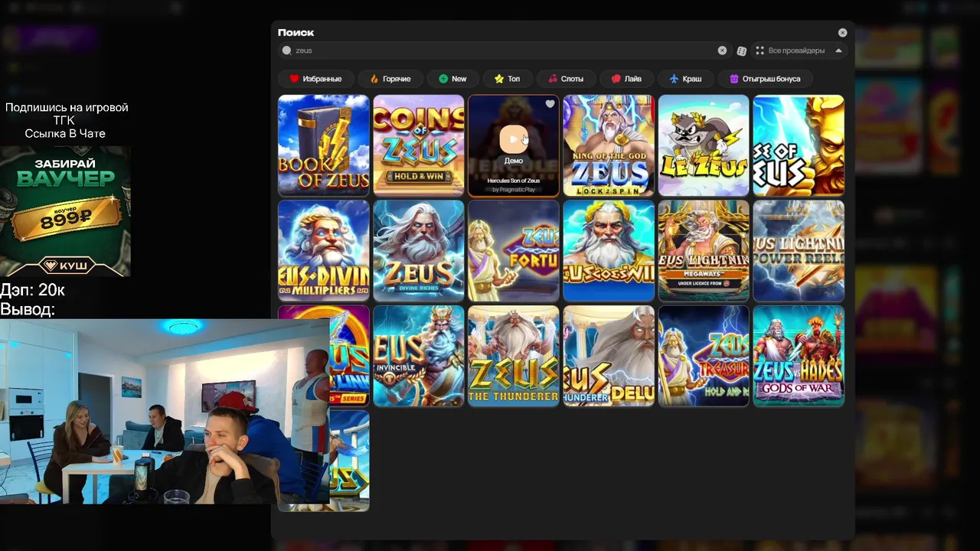The width and height of the screenshot is (980, 551).
Task: Open Zeus Treasures Hold game
Action: pyautogui.click(x=704, y=356)
